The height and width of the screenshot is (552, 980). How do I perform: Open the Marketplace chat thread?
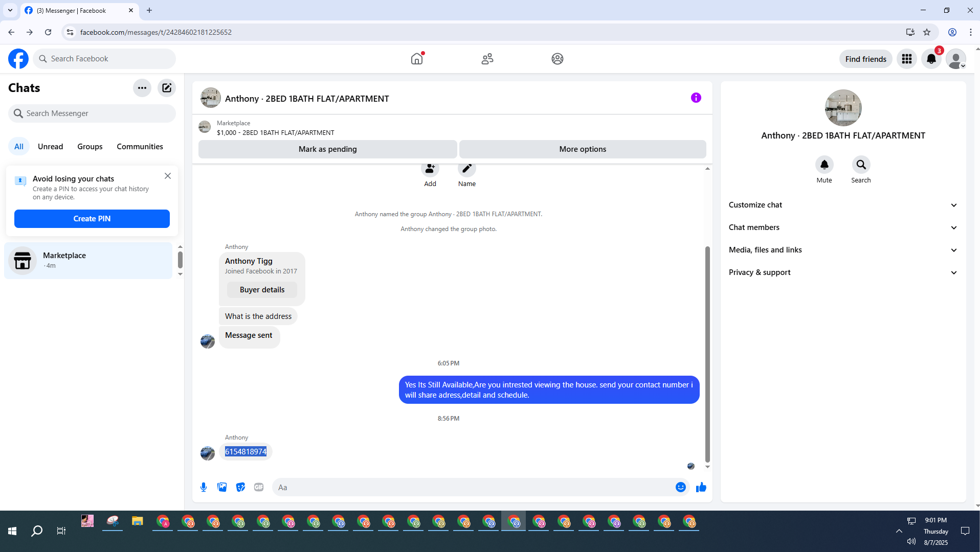[x=88, y=261]
